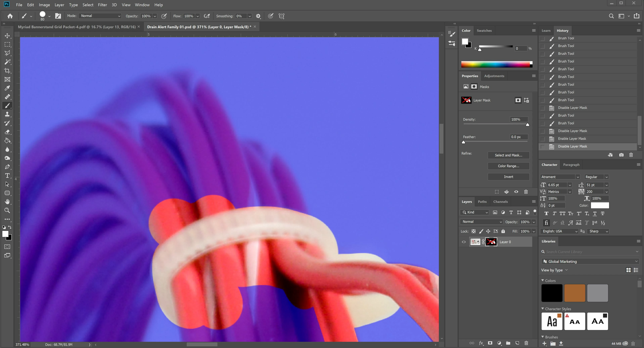Open the Atrament font family dropdown

click(578, 177)
